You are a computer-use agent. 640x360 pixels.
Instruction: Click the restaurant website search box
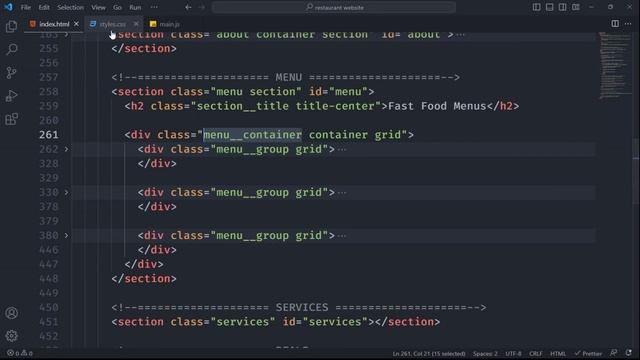pos(334,7)
